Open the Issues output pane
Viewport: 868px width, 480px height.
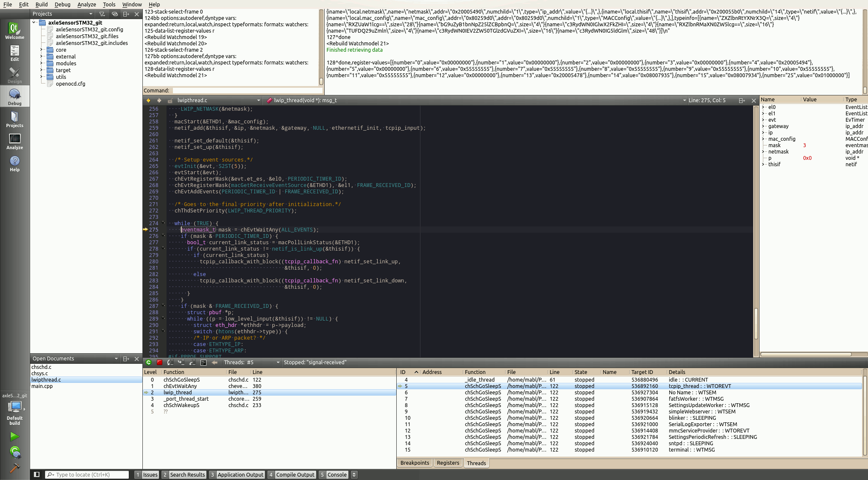pyautogui.click(x=147, y=475)
